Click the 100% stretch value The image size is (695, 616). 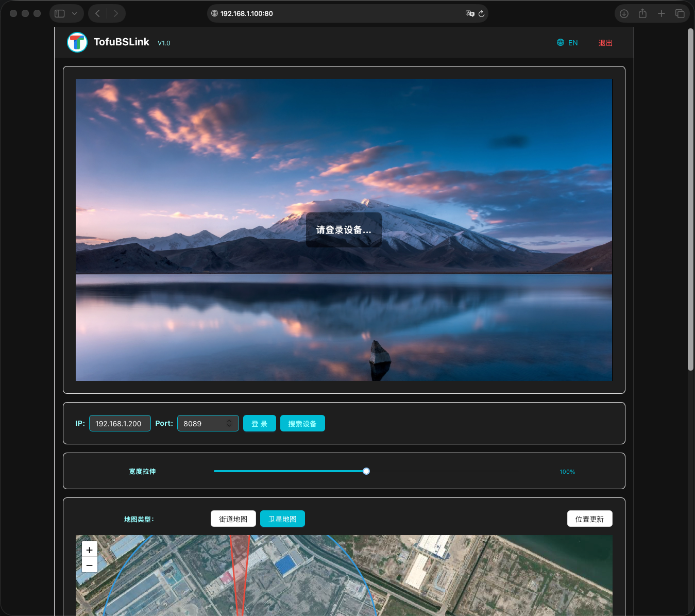tap(567, 472)
